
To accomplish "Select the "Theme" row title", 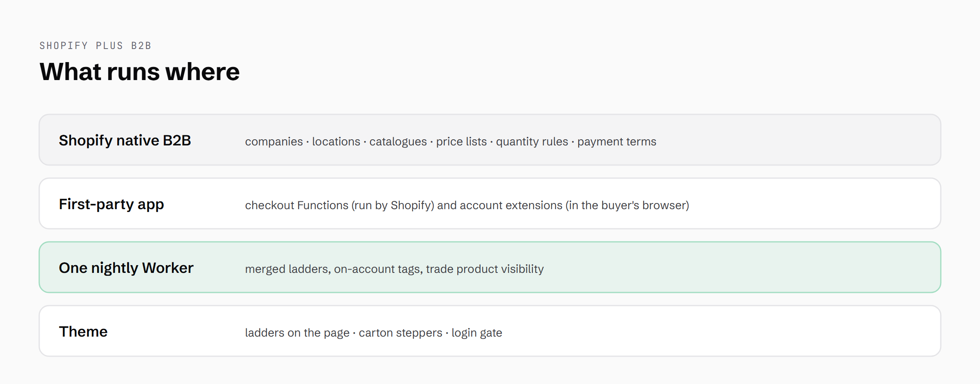I will pyautogui.click(x=83, y=332).
